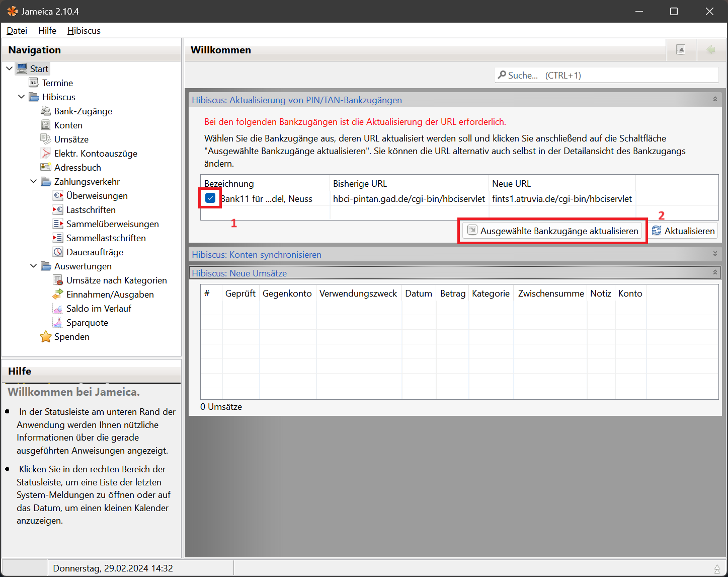Open Daueraufträge in navigation

tap(95, 252)
